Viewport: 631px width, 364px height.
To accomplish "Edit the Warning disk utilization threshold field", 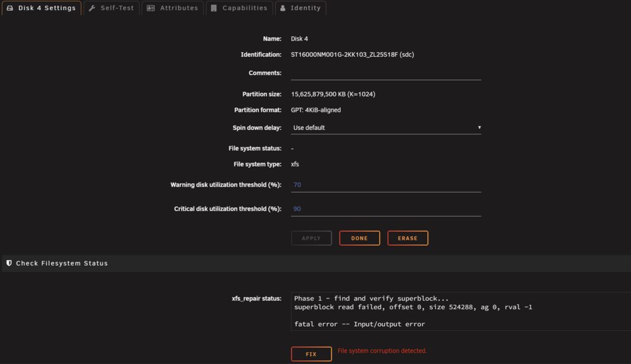I will [x=386, y=185].
